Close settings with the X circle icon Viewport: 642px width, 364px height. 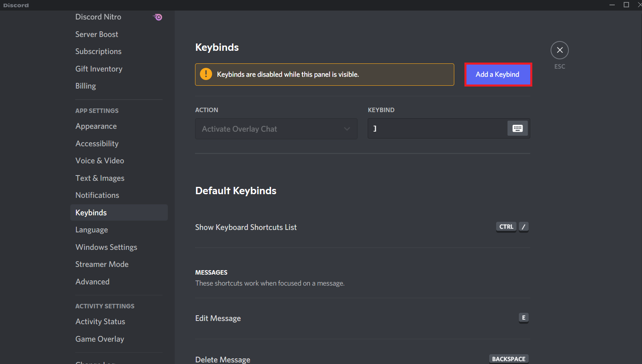560,50
